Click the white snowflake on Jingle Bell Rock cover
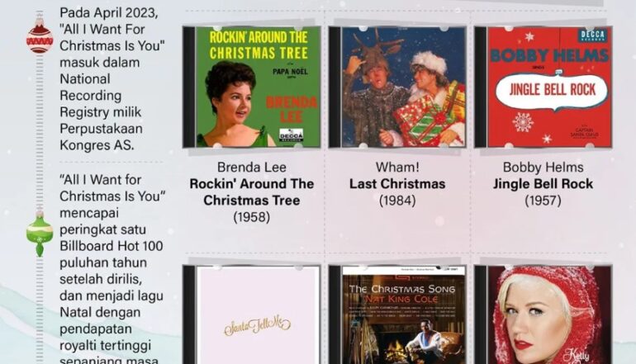Viewport: 636px width, 364px height. [523, 122]
